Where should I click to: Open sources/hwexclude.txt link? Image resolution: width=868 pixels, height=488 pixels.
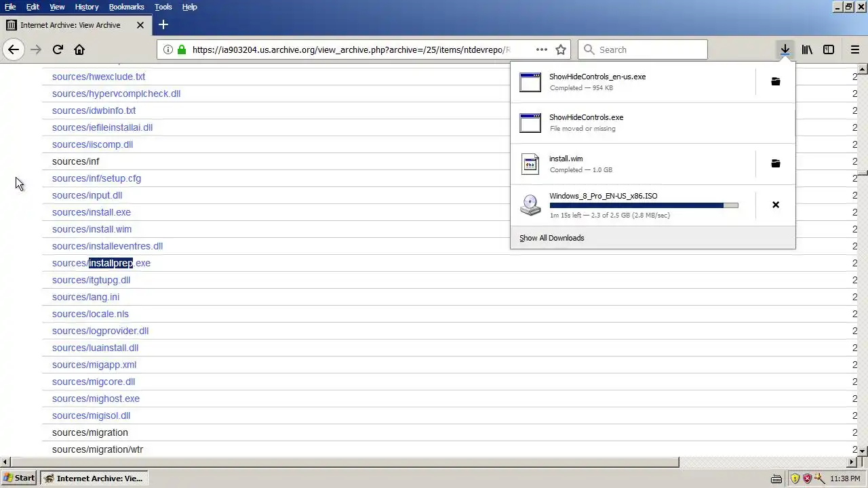(98, 77)
